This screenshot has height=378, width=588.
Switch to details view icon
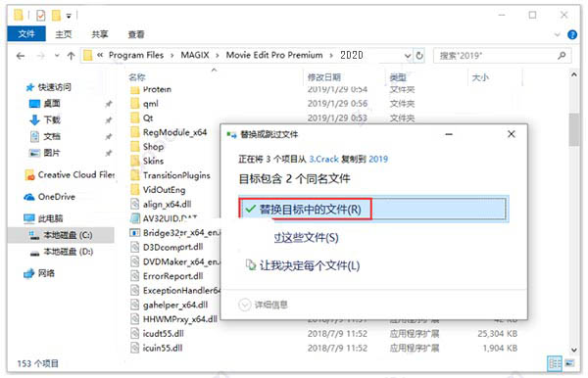point(555,363)
